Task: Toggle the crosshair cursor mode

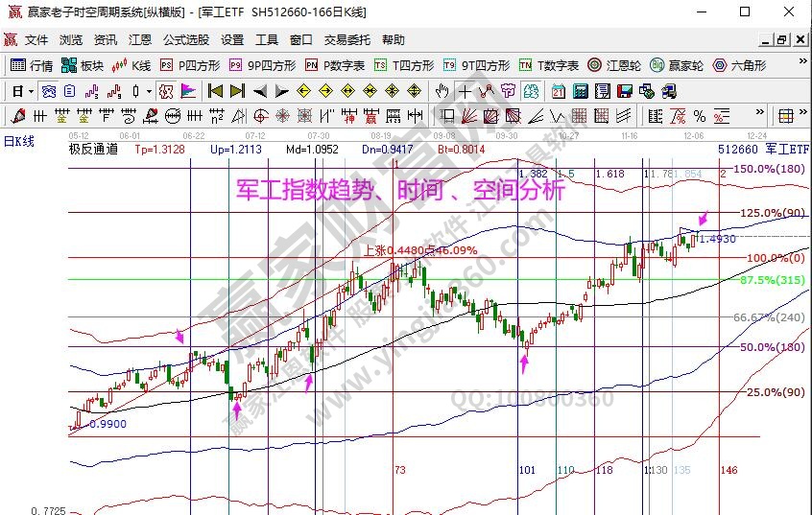Action: tap(466, 91)
